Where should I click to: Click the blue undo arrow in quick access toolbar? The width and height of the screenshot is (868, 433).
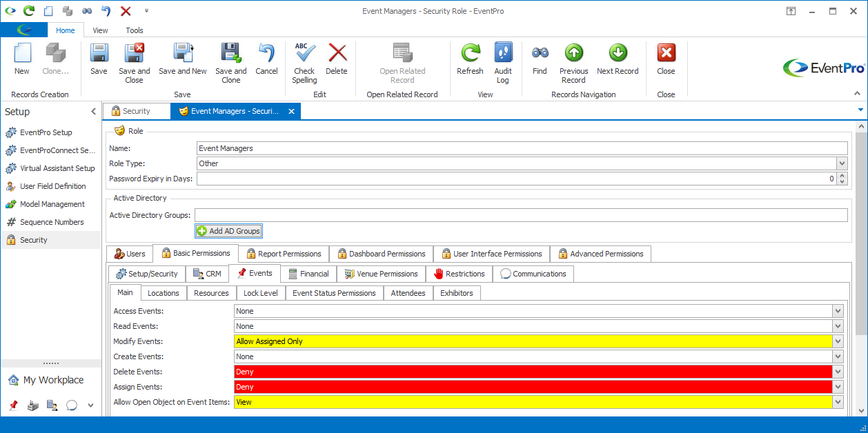click(x=106, y=11)
